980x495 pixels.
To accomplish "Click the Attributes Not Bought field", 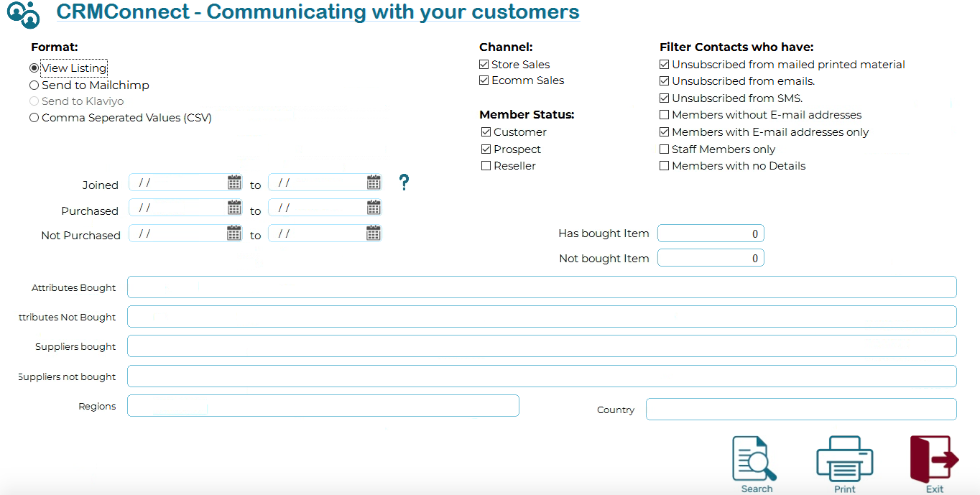I will click(542, 316).
